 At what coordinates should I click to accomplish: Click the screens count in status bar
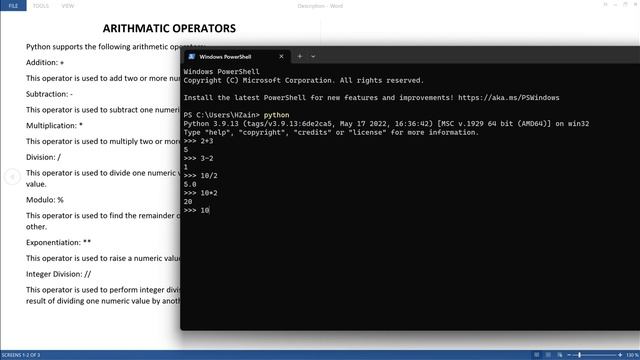coord(21,355)
